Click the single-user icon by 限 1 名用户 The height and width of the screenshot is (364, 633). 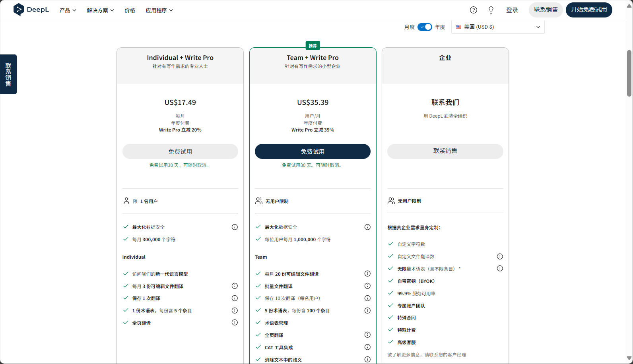click(x=126, y=201)
